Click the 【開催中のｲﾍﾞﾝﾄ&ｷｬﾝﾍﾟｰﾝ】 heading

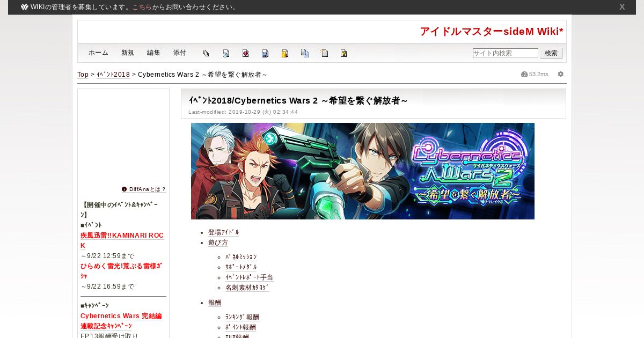click(119, 210)
